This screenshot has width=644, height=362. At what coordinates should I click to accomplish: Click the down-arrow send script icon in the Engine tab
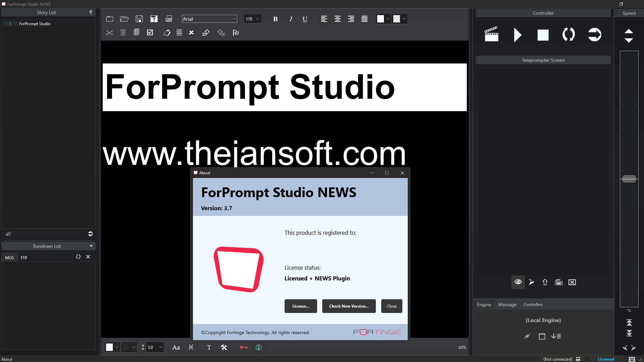point(556,336)
